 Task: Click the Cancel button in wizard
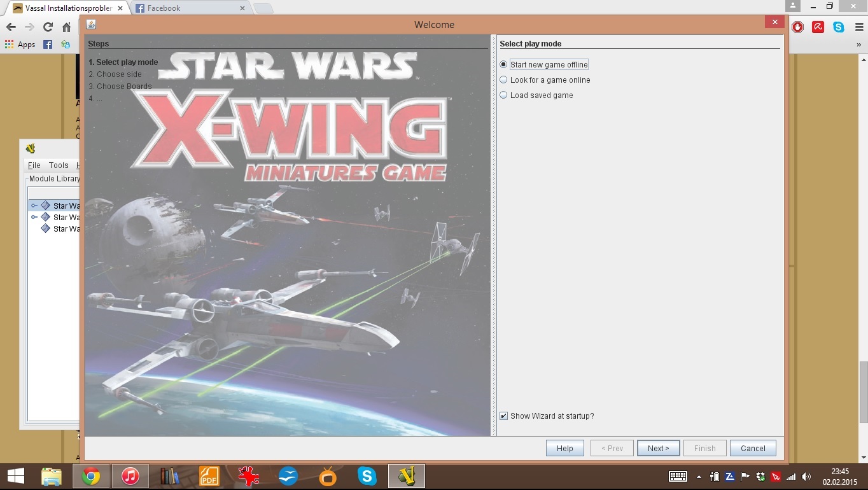point(753,448)
